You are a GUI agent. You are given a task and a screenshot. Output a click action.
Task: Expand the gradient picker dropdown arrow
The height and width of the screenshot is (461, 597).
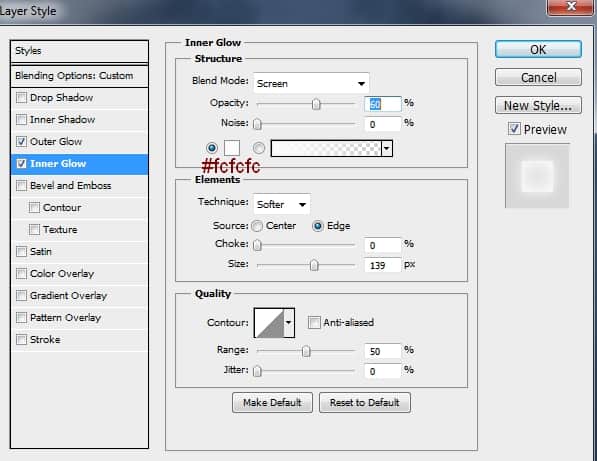tap(387, 148)
